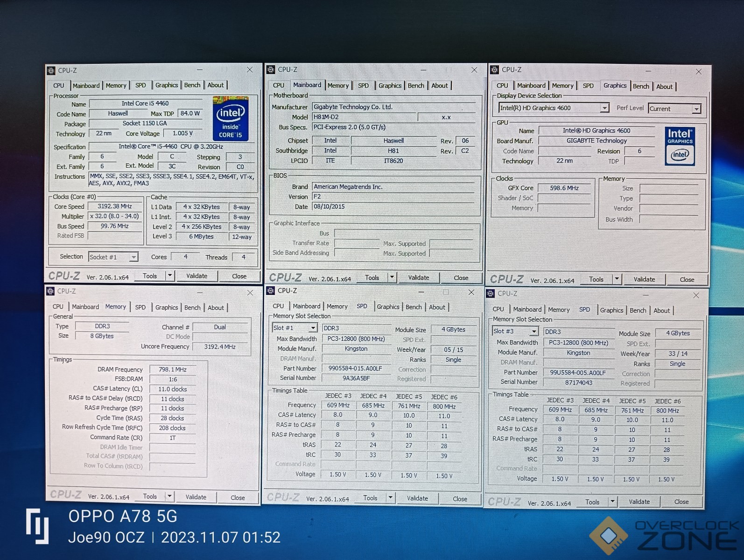This screenshot has height=560, width=744.
Task: Click Validate button in Graphics window
Action: pos(644,280)
